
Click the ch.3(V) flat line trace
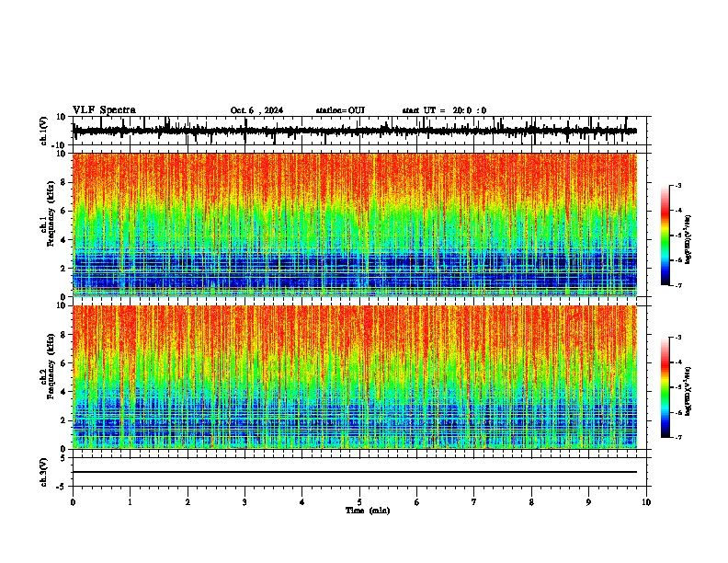[355, 472]
